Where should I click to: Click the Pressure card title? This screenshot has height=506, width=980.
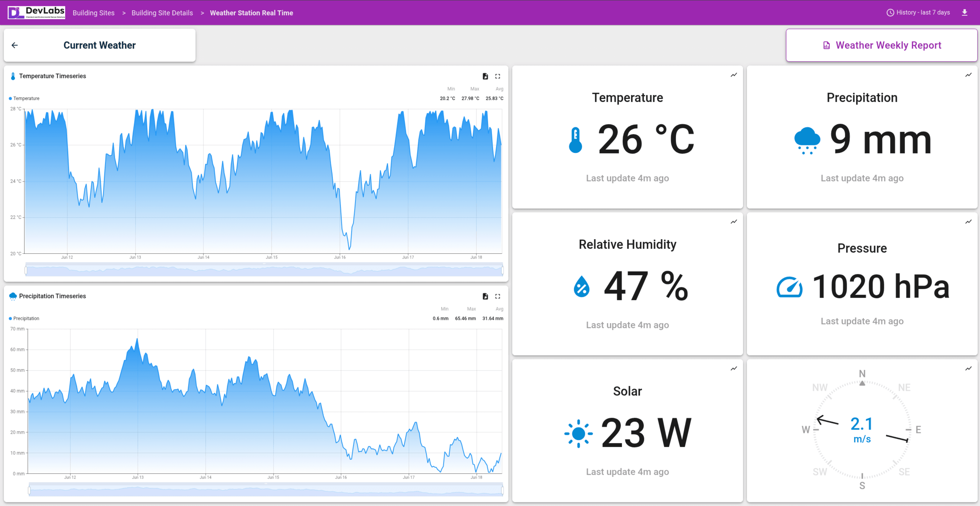click(862, 248)
